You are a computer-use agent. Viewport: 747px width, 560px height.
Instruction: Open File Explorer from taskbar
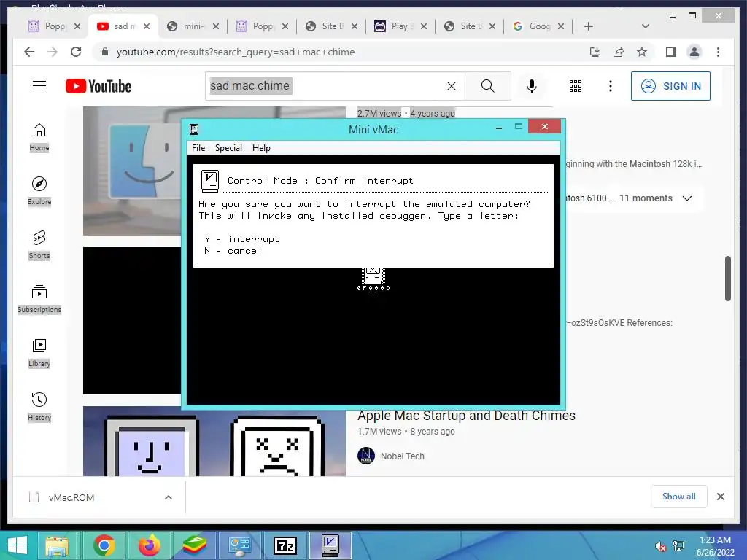point(57,545)
